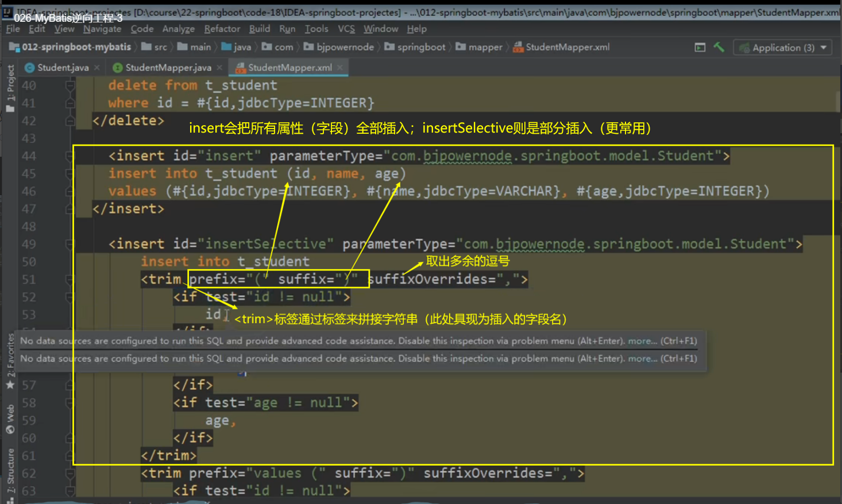Switch to the Student.java tab
The width and height of the screenshot is (842, 504).
(63, 68)
